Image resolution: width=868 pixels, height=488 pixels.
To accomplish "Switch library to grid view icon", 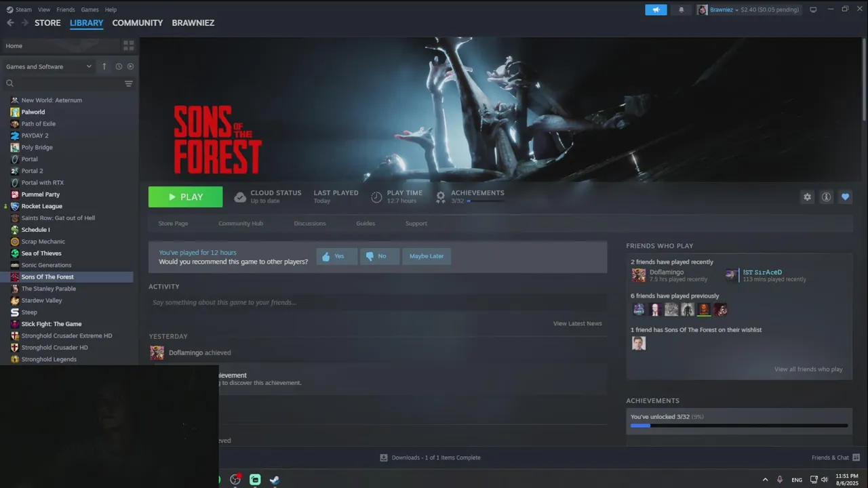I will pyautogui.click(x=128, y=45).
